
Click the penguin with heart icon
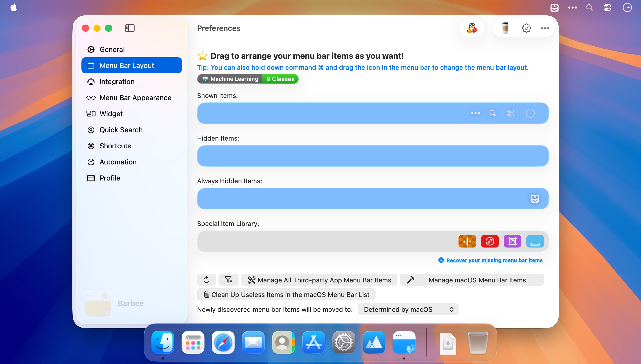pyautogui.click(x=472, y=28)
